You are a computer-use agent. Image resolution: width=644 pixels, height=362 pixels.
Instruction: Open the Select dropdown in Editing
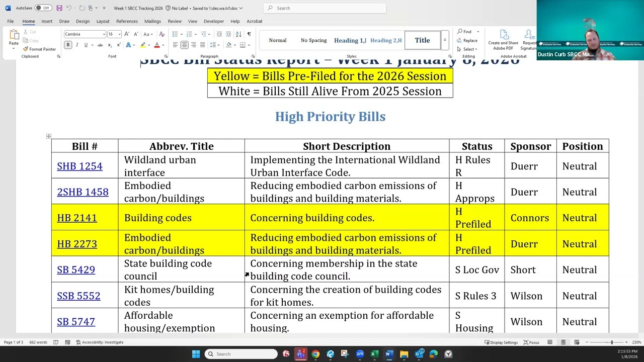tap(467, 49)
